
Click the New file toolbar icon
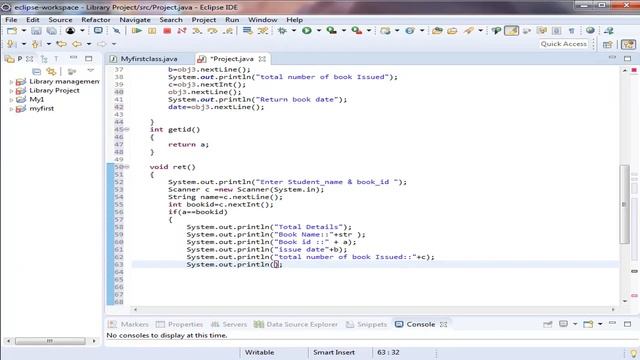point(12,31)
